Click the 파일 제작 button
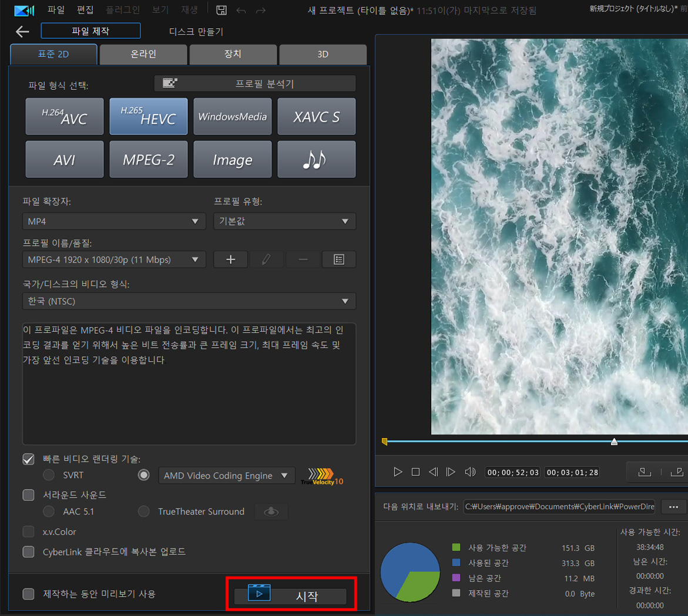Viewport: 688px width, 616px height. 91,31
